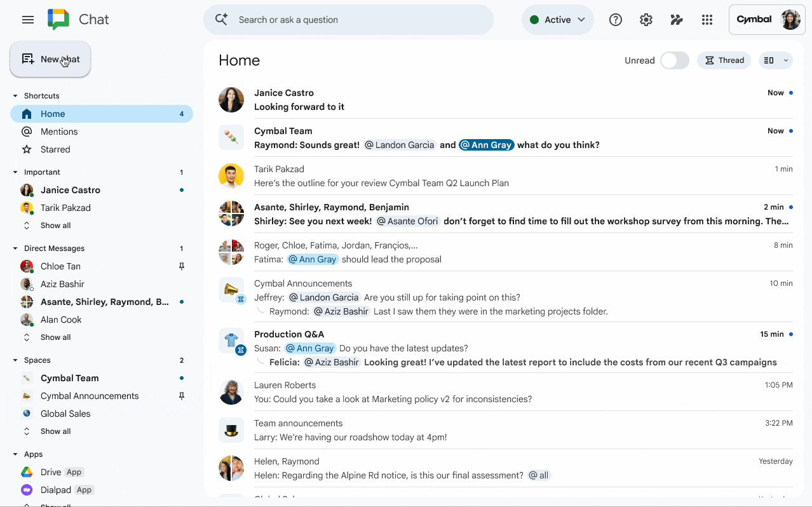Screen dimensions: 812x507
Task: Unpin the Chloe Tan conversation
Action: pyautogui.click(x=182, y=266)
